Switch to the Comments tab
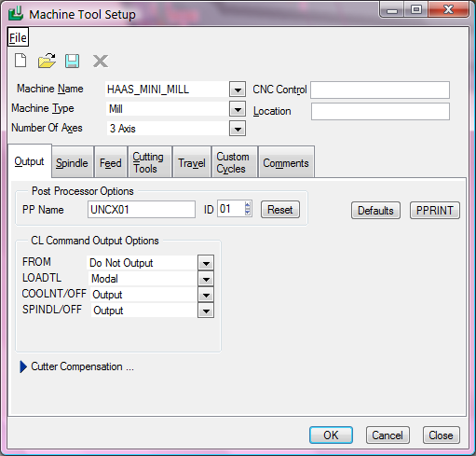Viewport: 476px width, 456px height. 286,162
